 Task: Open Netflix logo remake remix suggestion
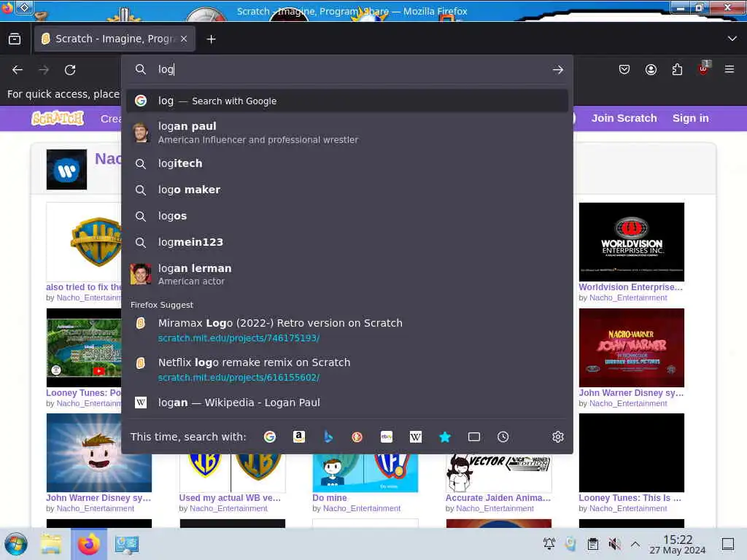pos(347,370)
